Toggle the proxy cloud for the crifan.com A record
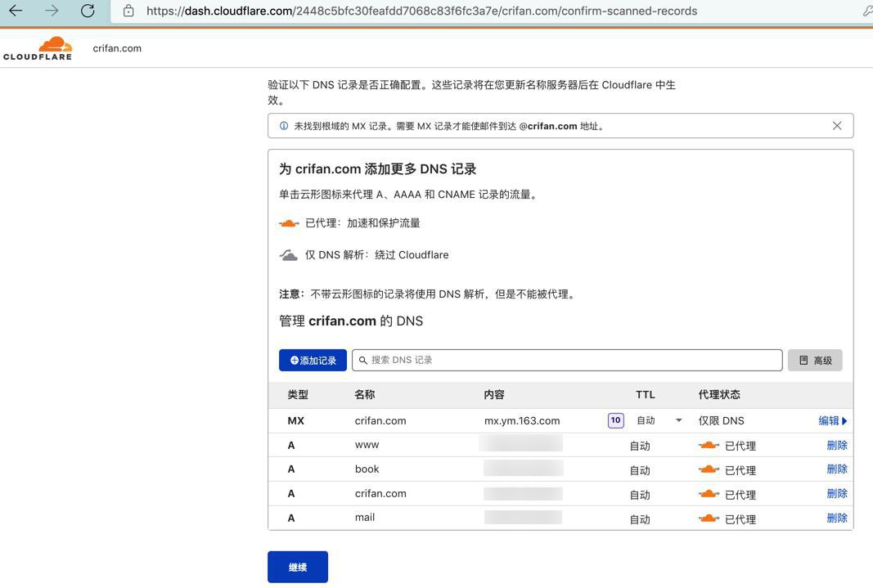 click(709, 494)
